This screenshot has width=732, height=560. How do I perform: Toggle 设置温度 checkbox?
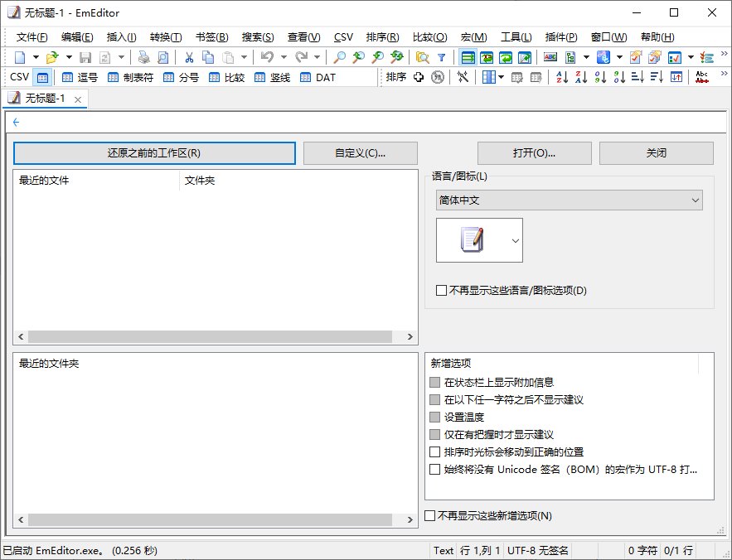coord(434,417)
